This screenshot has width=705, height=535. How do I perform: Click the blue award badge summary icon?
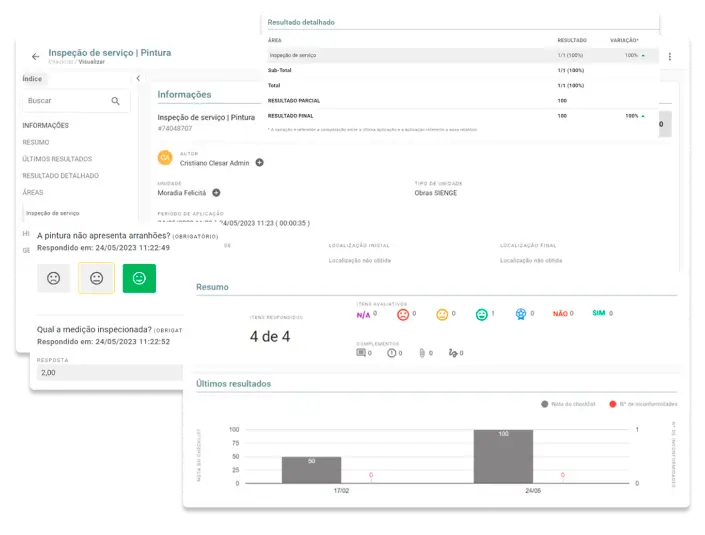click(520, 314)
